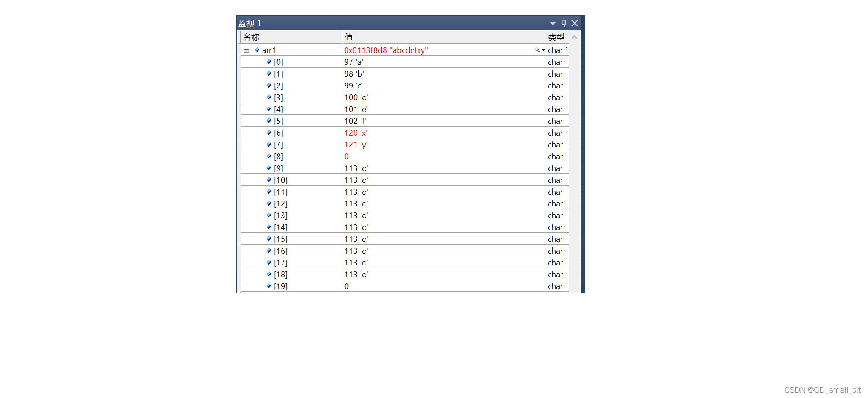Click the char [ type cell of arr1
868x398 pixels.
pos(558,50)
